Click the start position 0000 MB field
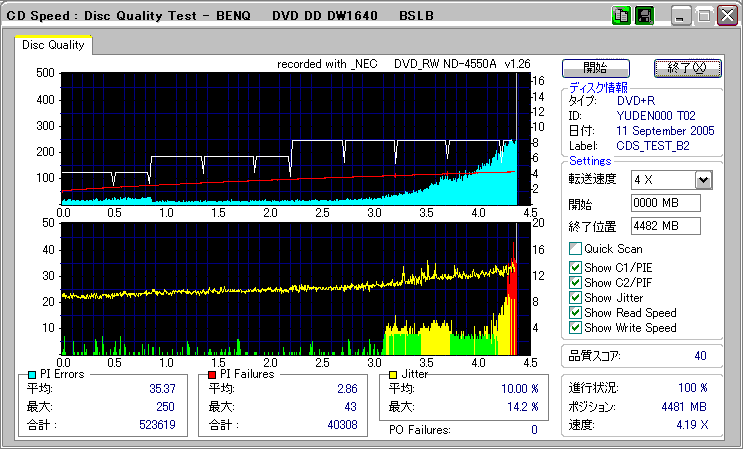The height and width of the screenshot is (449, 743). click(x=666, y=204)
